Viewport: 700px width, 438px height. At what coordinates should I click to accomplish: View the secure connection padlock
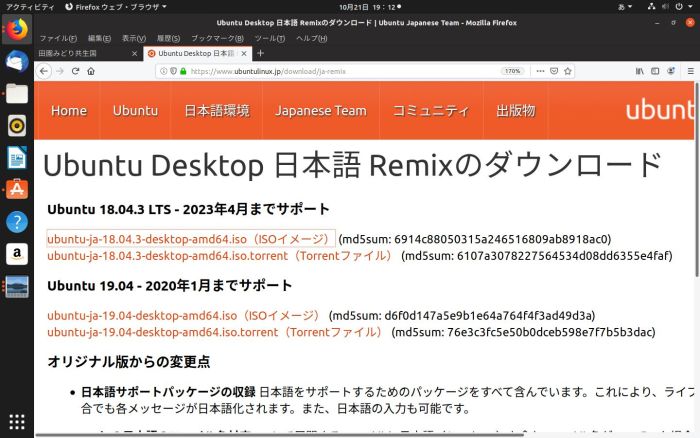(x=183, y=71)
